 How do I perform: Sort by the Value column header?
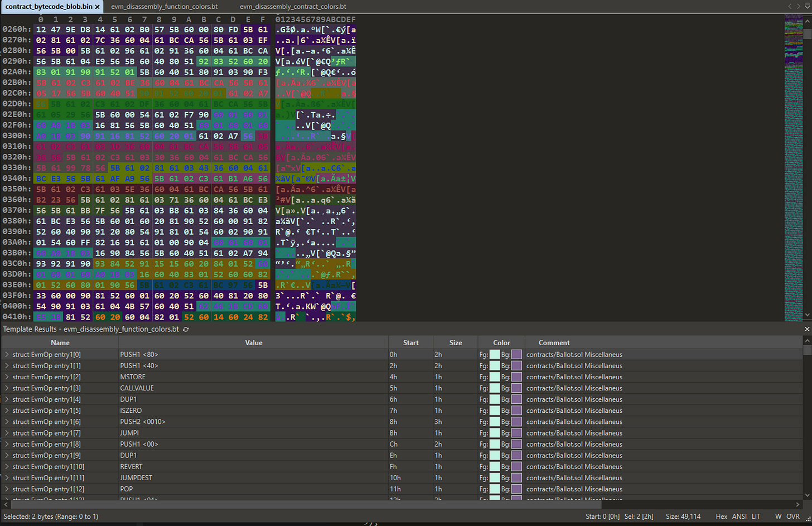point(253,342)
